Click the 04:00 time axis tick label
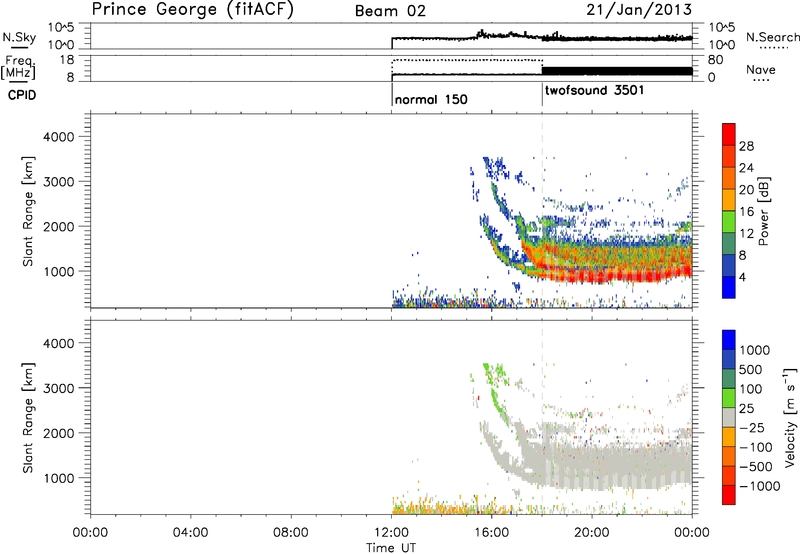Viewport: 800px width, 554px height. [x=191, y=533]
